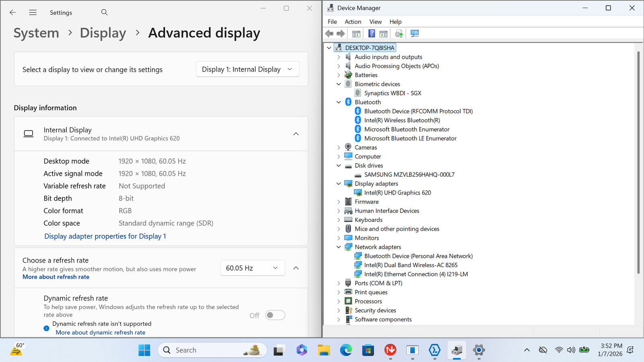Open More about dynamic refresh rate link
644x362 pixels.
(101, 332)
